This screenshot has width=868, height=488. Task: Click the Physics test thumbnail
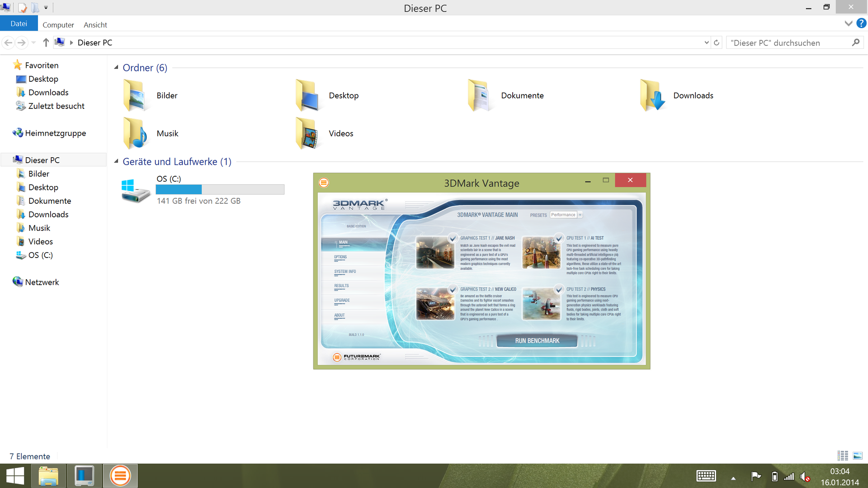point(541,304)
